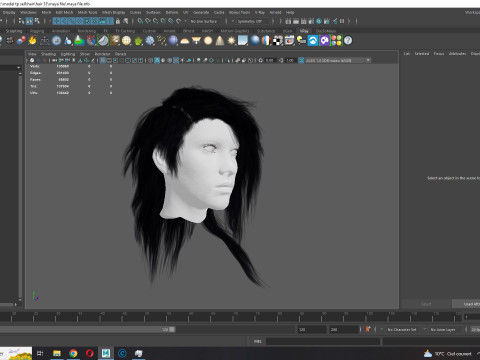480x360 pixels.
Task: Open Opera browser from the taskbar
Action: (90, 353)
